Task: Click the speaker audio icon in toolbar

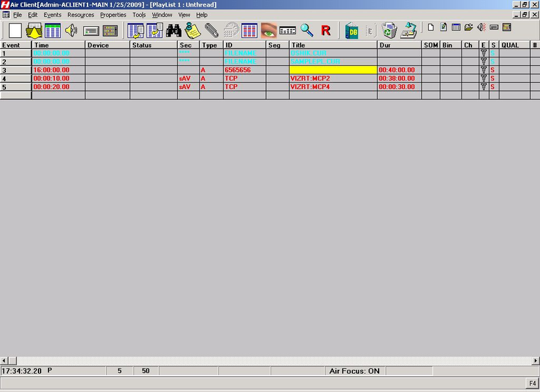Action: 71,30
